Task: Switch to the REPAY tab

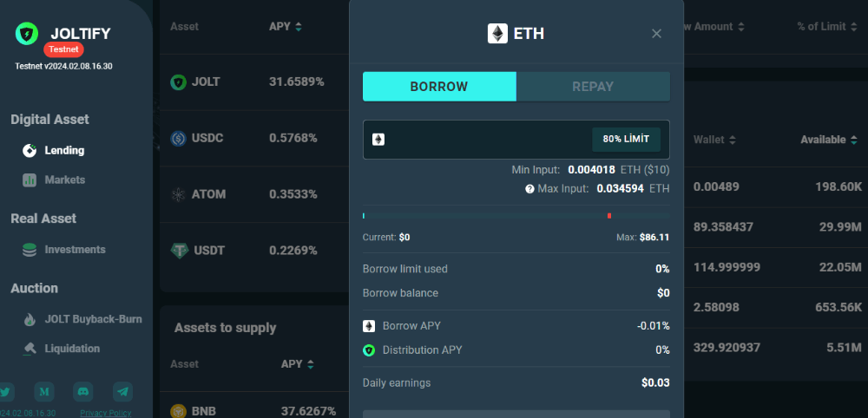Action: coord(593,87)
